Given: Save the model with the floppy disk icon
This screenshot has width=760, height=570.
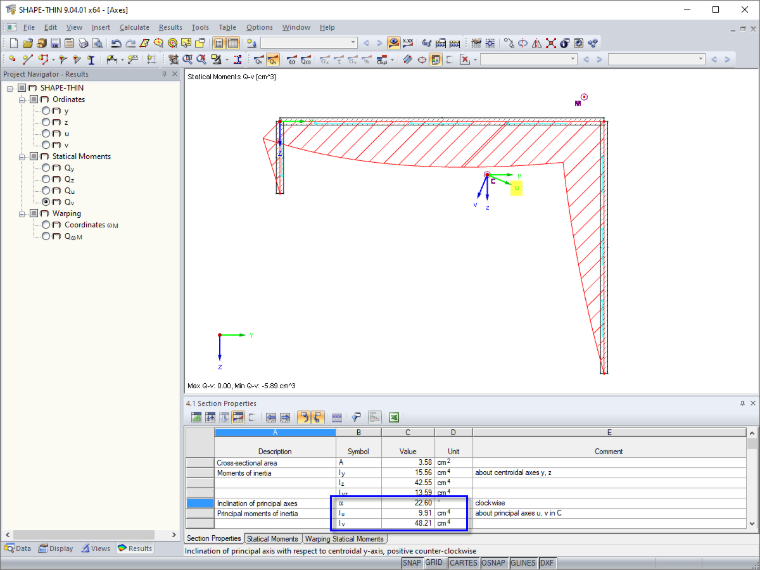Looking at the screenshot, I should (x=55, y=43).
